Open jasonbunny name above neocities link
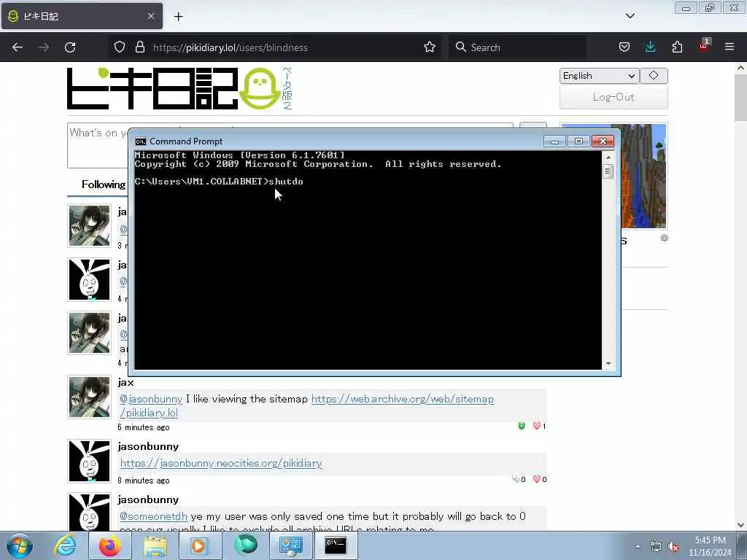The width and height of the screenshot is (747, 560). 148,447
